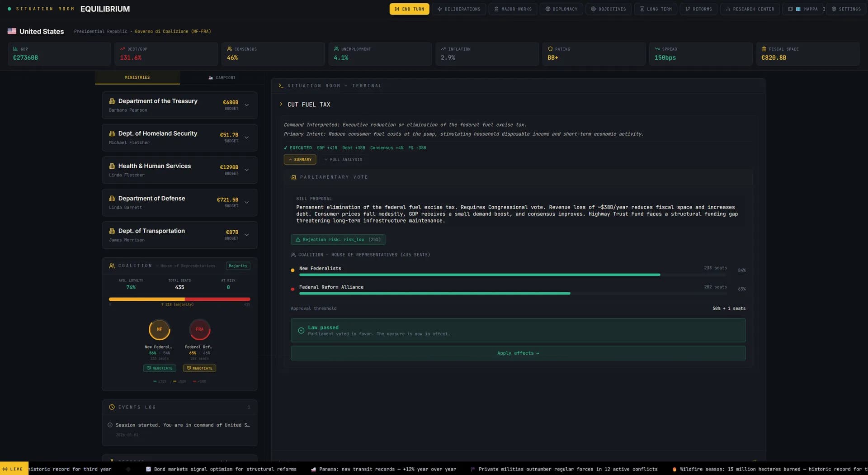Open Settings

click(x=846, y=9)
